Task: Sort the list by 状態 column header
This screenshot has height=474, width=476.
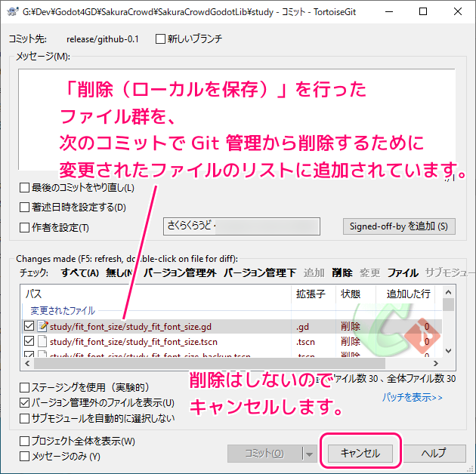Action: click(x=351, y=293)
